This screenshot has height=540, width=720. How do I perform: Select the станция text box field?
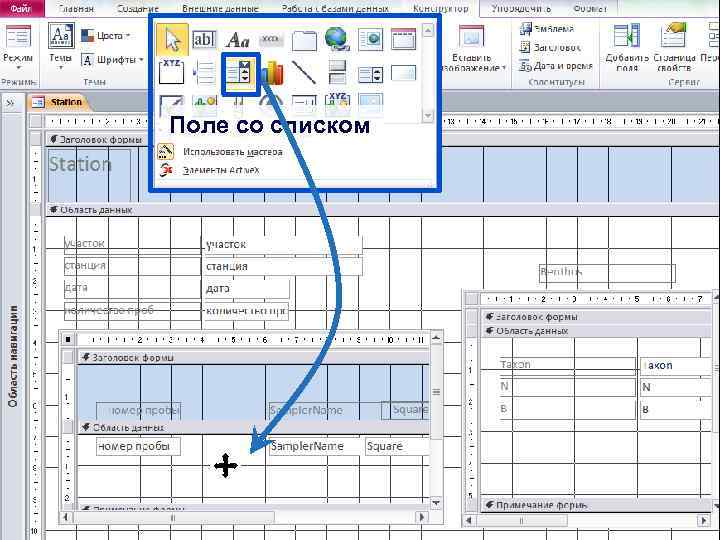[282, 266]
